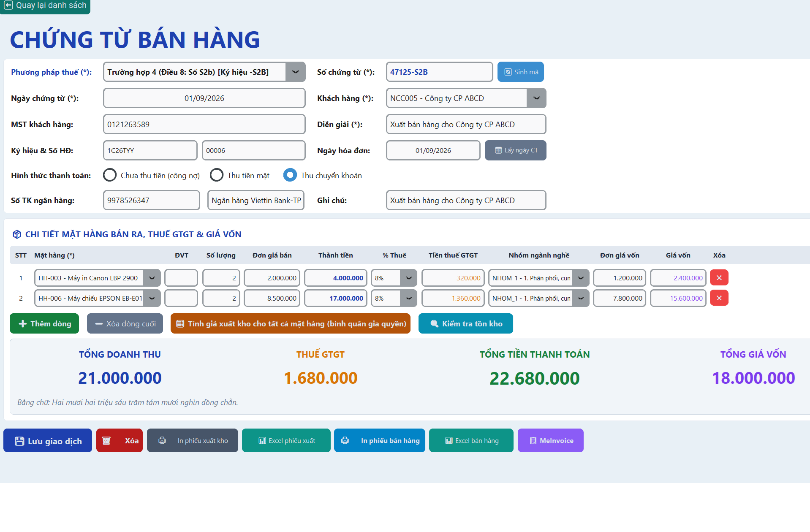The height and width of the screenshot is (532, 810).
Task: Select 'Chưa thu tiền (công nợ)' radio button
Action: [110, 175]
